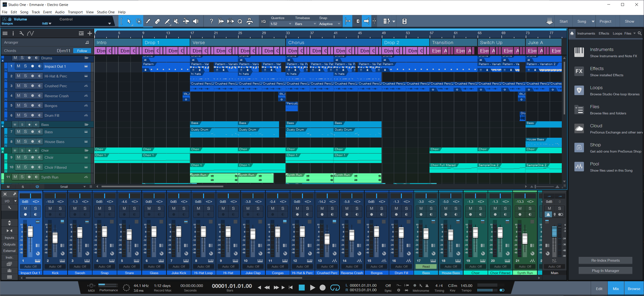
Task: Click the Re-Index Presets button
Action: point(605,260)
